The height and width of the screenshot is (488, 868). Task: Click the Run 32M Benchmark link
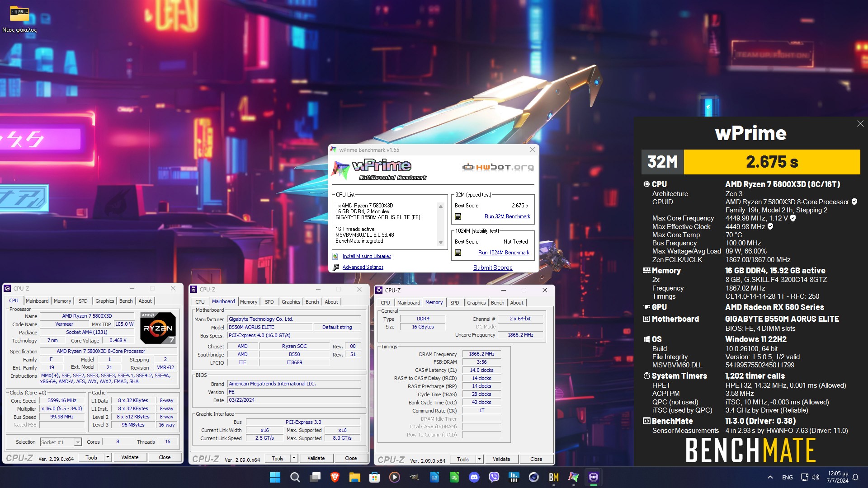point(507,216)
